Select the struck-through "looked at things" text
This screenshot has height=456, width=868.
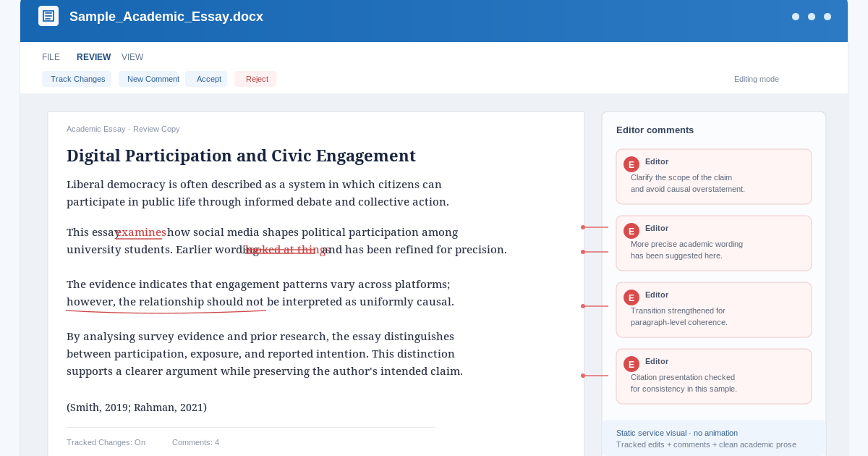(286, 250)
